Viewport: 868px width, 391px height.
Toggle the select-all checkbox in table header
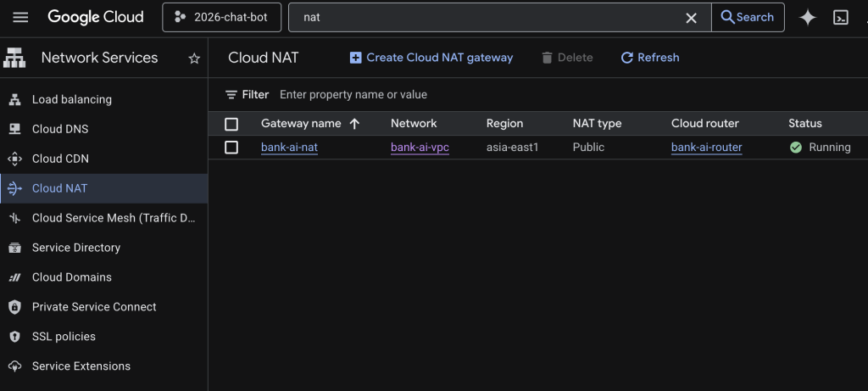[231, 124]
